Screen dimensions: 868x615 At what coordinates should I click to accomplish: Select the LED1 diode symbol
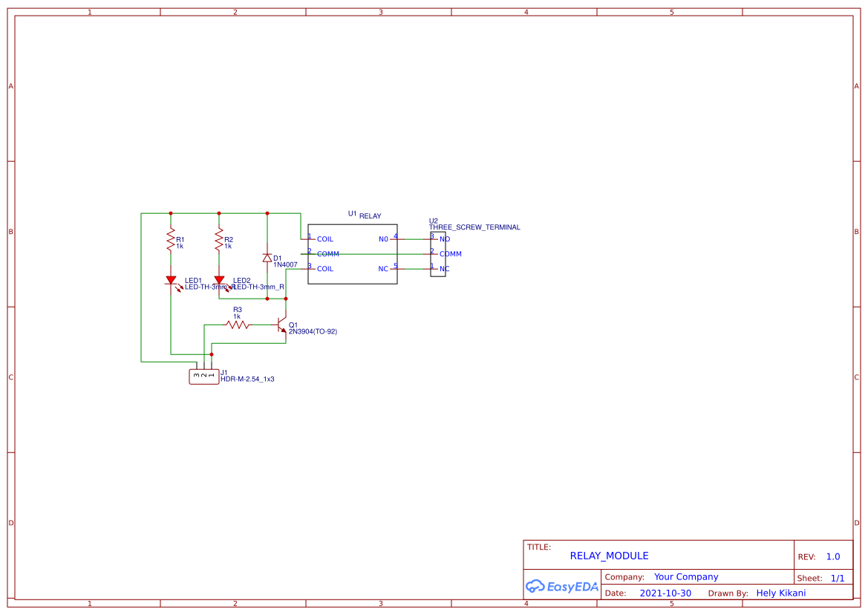pyautogui.click(x=171, y=282)
